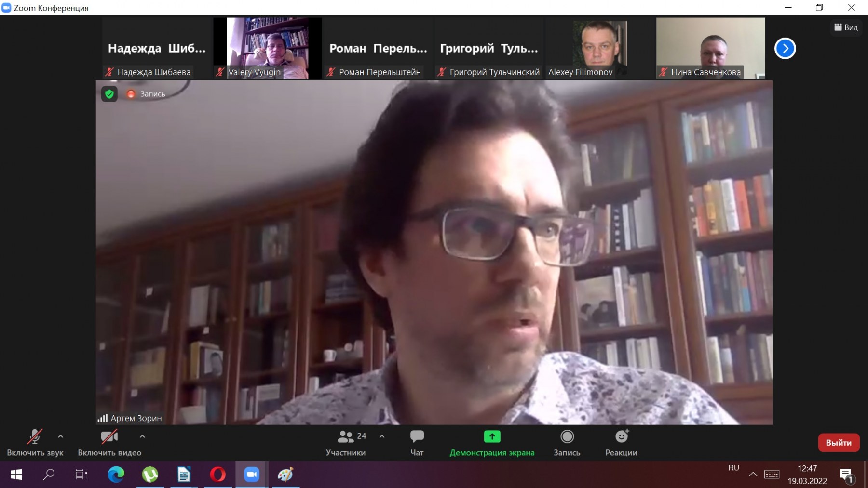This screenshot has height=488, width=868.
Task: Launch Microsoft Edge from taskbar
Action: [x=116, y=475]
